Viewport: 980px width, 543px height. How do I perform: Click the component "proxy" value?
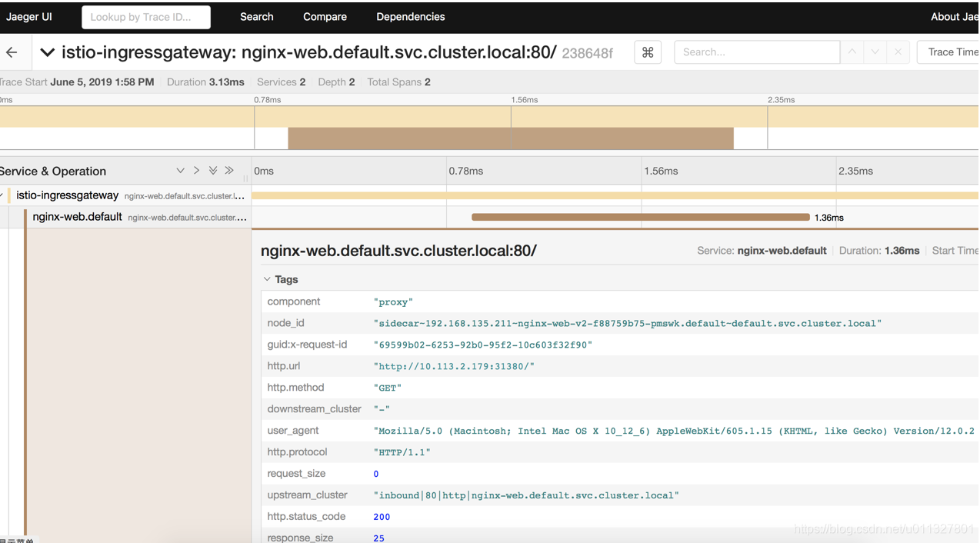coord(393,301)
